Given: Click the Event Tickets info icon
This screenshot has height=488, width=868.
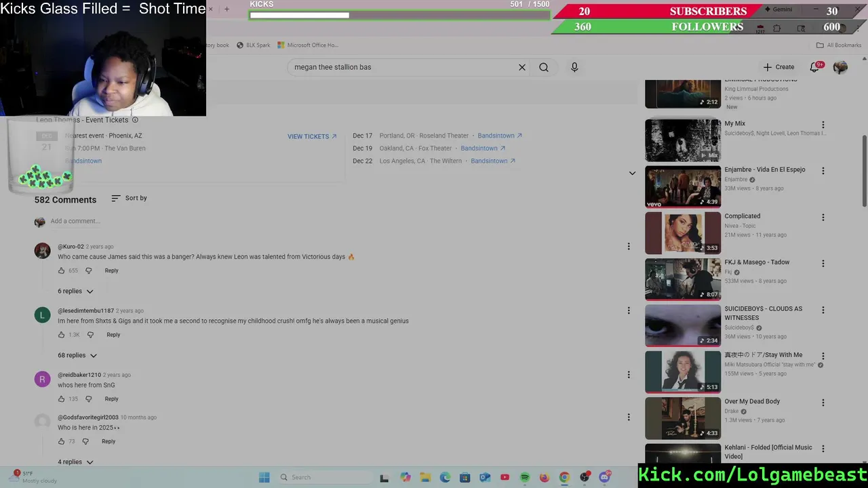Looking at the screenshot, I should (135, 120).
